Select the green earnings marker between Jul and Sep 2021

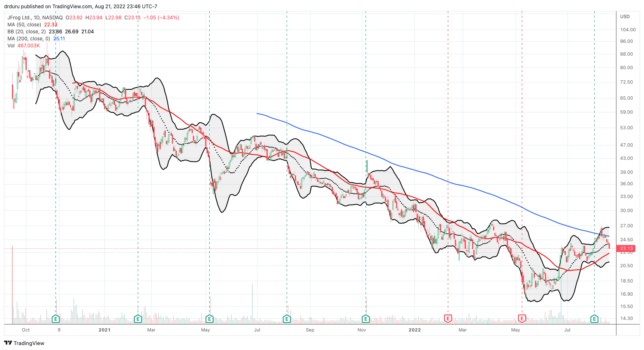click(x=287, y=319)
